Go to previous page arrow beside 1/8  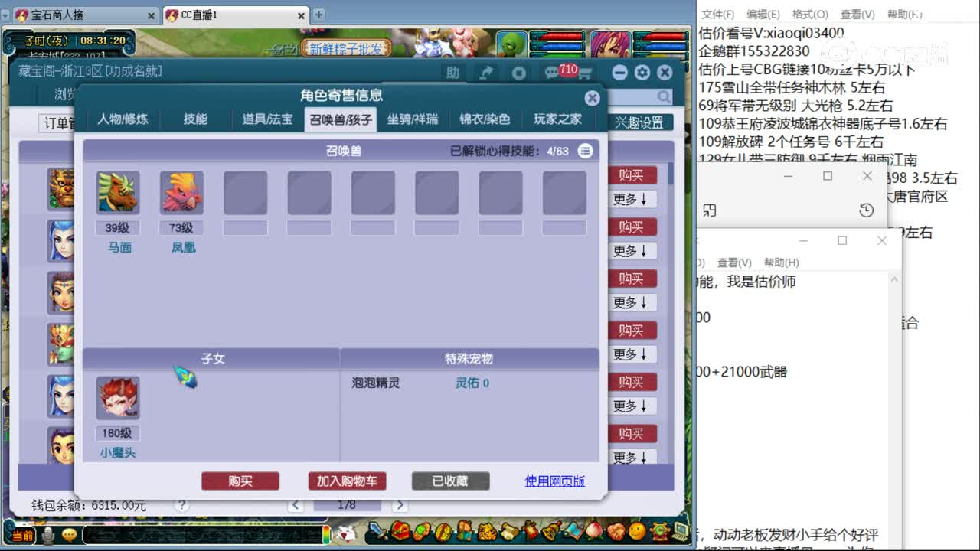(x=295, y=505)
